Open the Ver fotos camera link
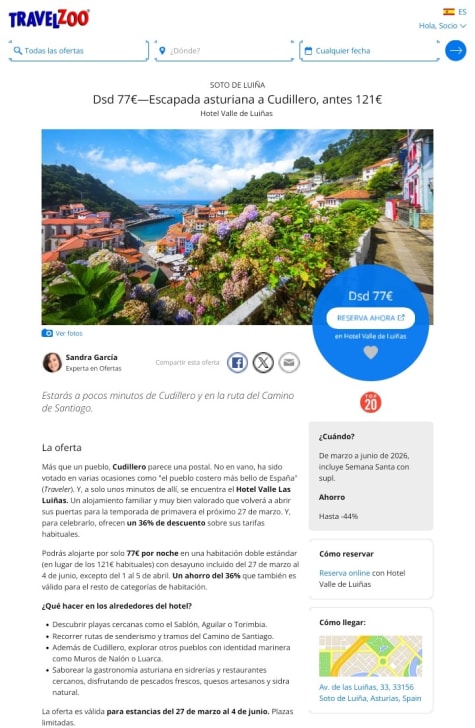Image resolution: width=475 pixels, height=728 pixels. pos(62,333)
